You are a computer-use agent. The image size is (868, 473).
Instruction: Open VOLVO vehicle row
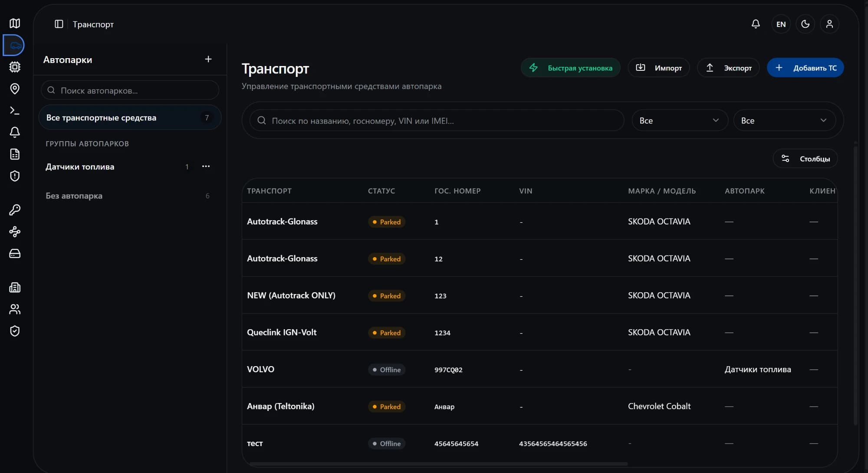pos(539,369)
